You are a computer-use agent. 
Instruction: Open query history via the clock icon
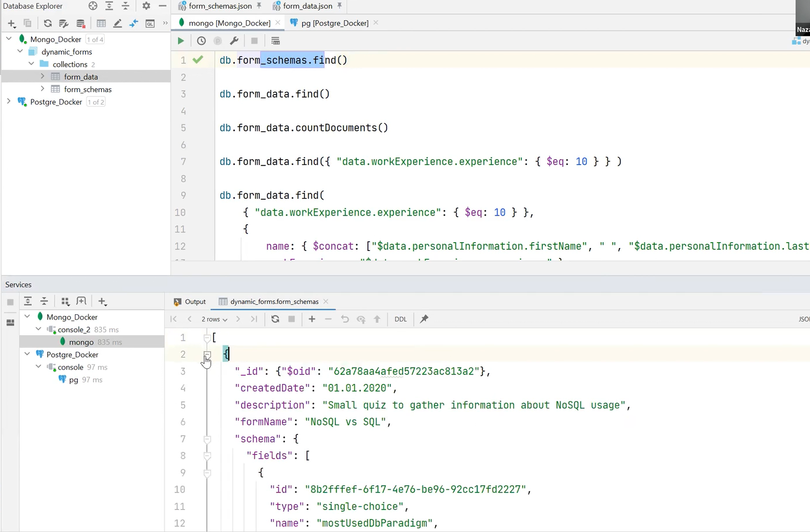click(201, 41)
